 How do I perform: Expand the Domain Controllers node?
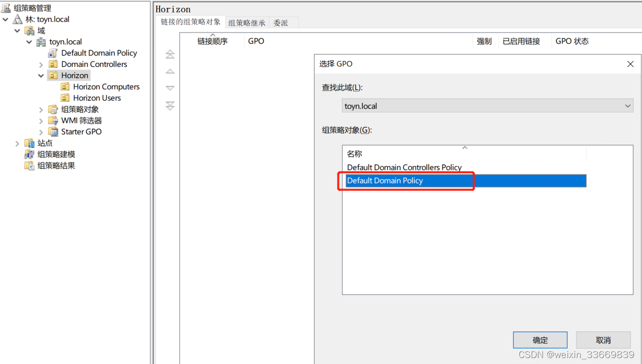click(x=41, y=64)
